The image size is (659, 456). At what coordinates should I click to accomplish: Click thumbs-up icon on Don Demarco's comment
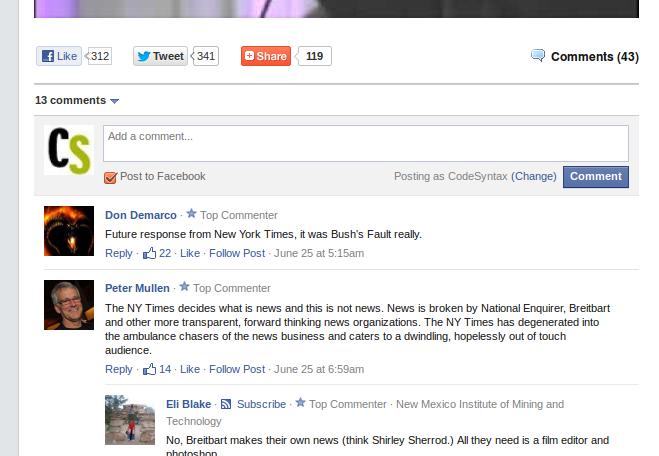[x=149, y=254]
